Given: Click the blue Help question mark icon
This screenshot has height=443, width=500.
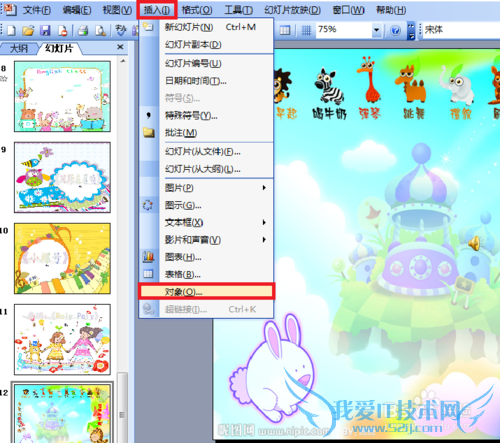Looking at the screenshot, I should coord(395,31).
